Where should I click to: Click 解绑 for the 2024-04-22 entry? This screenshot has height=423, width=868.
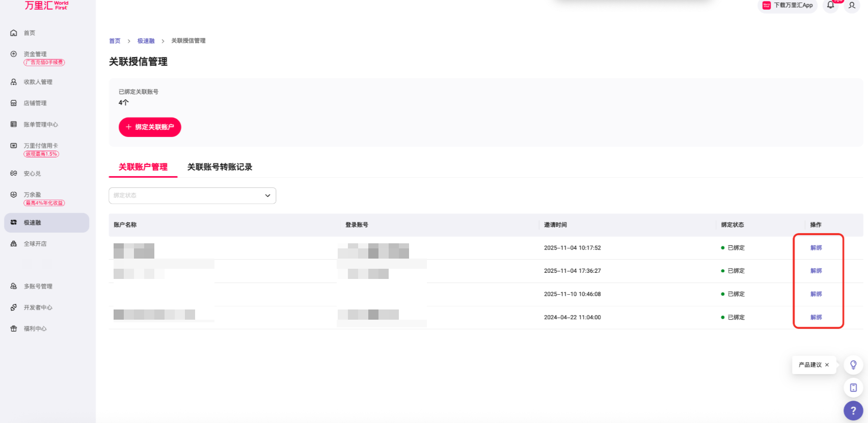tap(816, 318)
